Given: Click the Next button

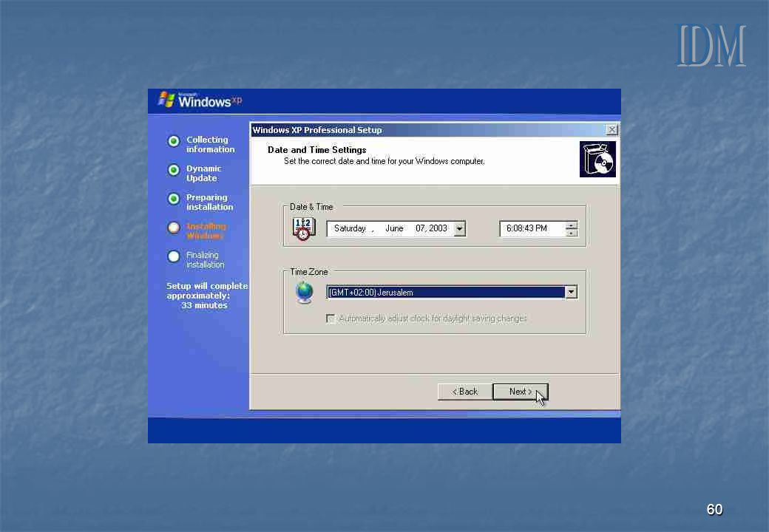Looking at the screenshot, I should point(521,392).
